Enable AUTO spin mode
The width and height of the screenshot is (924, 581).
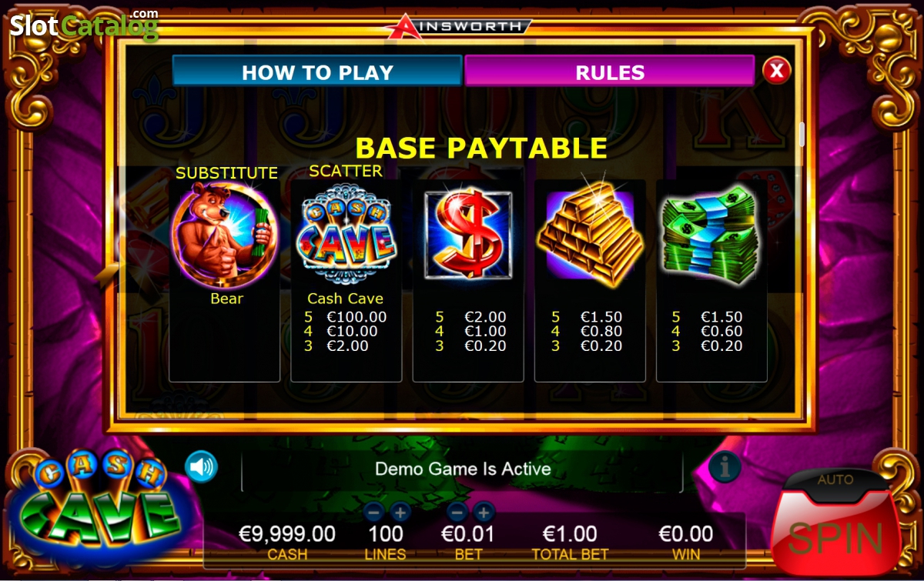[x=835, y=479]
